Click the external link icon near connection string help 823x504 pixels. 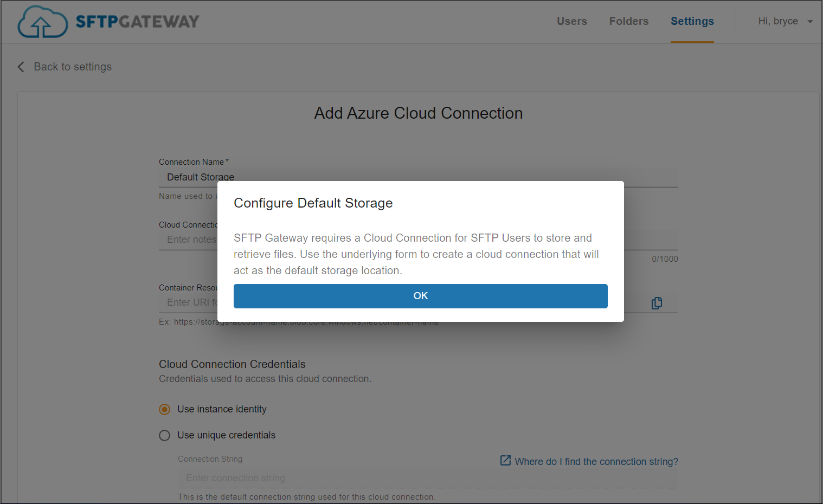pos(505,461)
